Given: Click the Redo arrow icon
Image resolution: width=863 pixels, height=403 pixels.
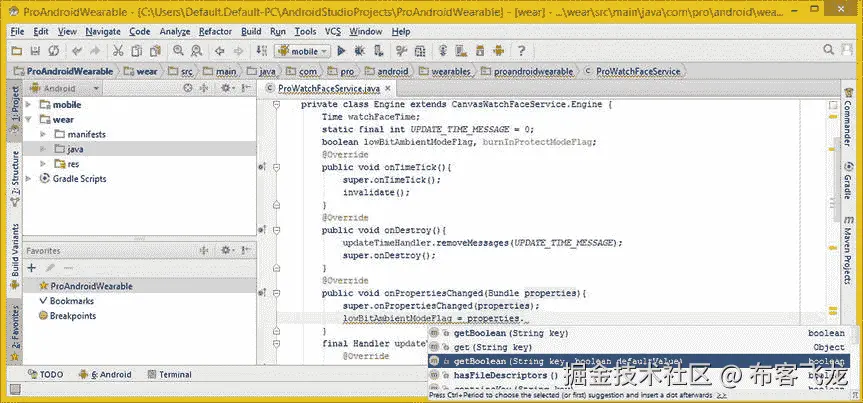Looking at the screenshot, I should pyautogui.click(x=95, y=51).
